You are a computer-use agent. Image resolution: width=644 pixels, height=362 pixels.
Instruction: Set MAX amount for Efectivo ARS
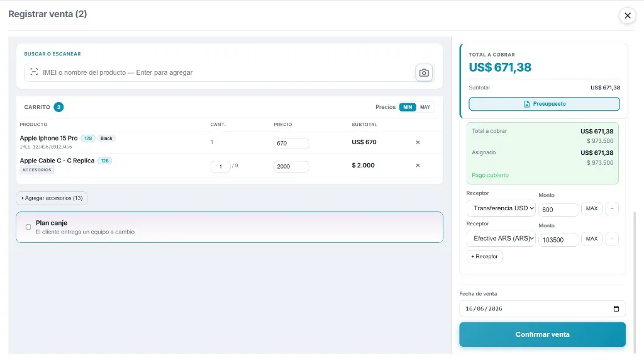pyautogui.click(x=591, y=239)
